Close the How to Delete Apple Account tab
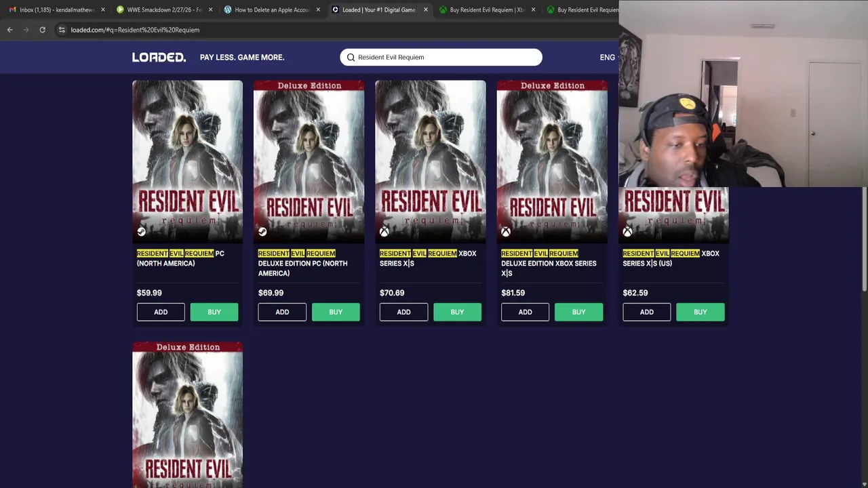 [x=318, y=9]
